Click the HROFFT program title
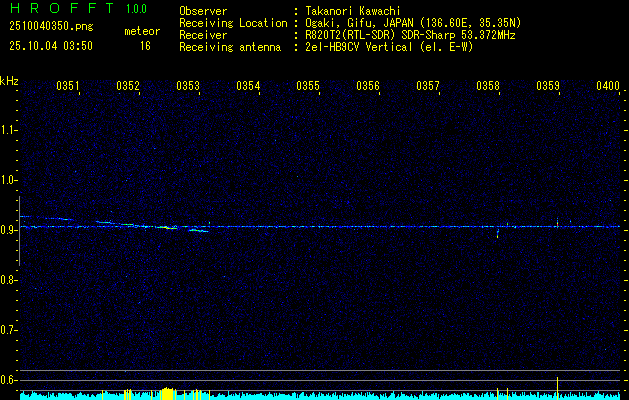 (x=63, y=8)
